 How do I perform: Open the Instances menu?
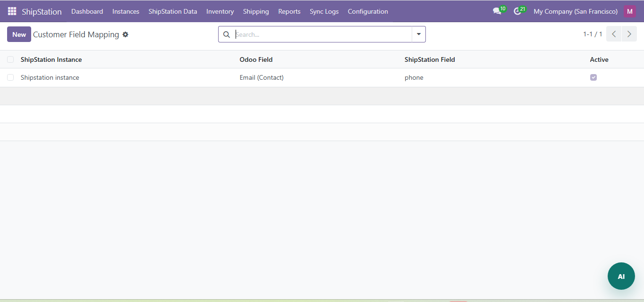tap(126, 11)
